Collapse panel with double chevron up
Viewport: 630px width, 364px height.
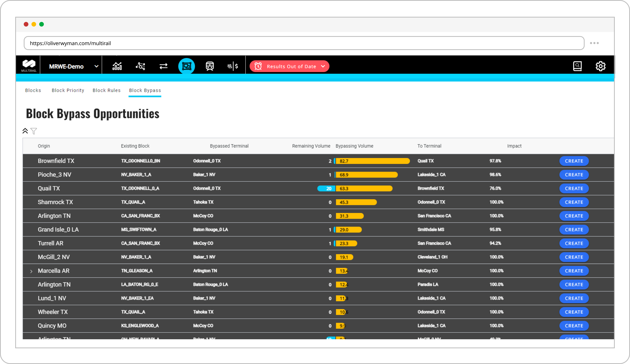[x=25, y=131]
